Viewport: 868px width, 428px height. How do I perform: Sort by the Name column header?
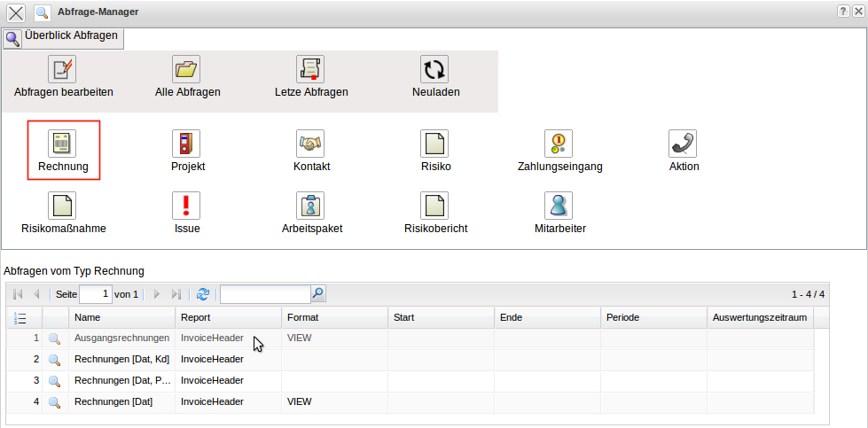coord(121,317)
